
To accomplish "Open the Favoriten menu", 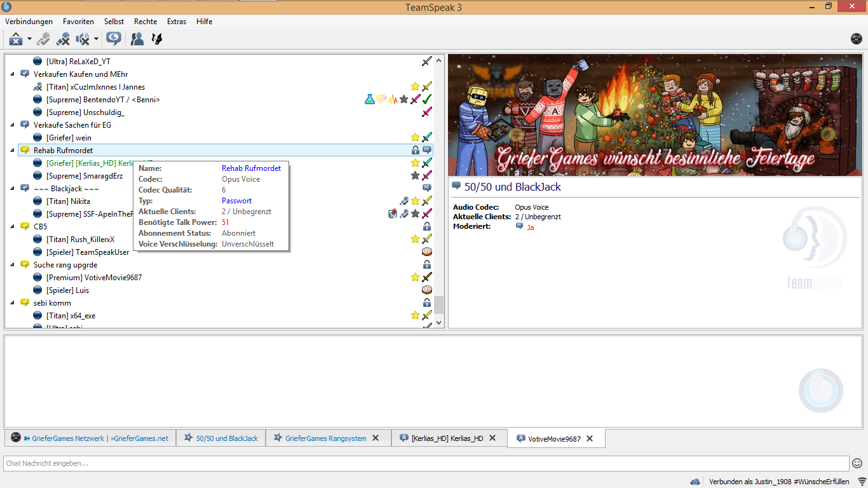I will (78, 22).
